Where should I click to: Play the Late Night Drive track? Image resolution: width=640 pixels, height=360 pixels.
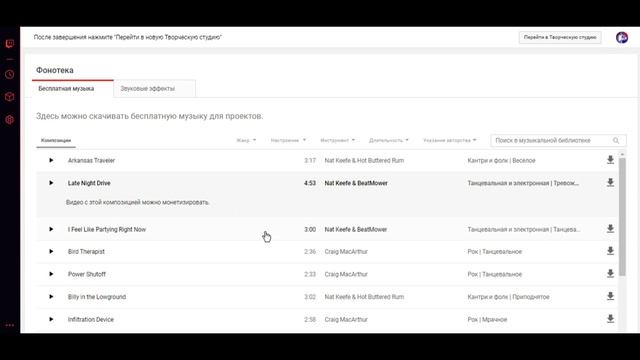pyautogui.click(x=51, y=183)
